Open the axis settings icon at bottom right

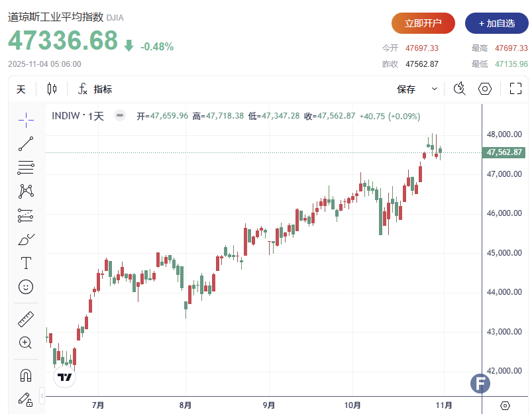505,405
